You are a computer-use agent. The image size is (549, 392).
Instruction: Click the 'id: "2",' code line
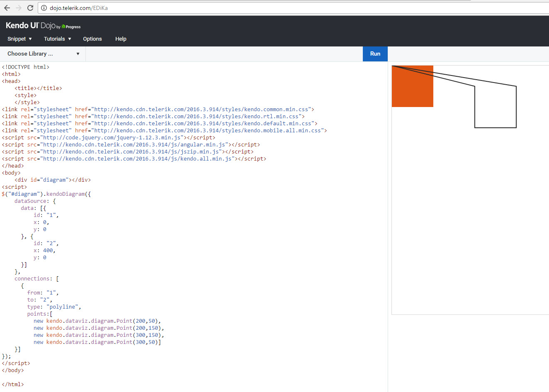46,243
